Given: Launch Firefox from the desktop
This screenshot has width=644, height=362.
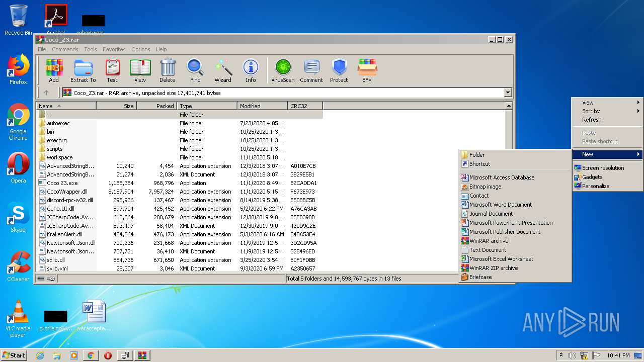Looking at the screenshot, I should (x=18, y=69).
